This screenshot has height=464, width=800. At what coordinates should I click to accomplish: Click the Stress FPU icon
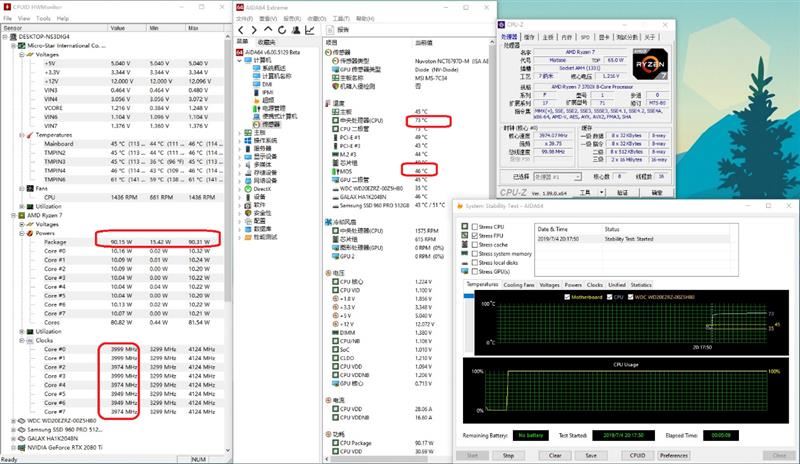click(x=465, y=235)
